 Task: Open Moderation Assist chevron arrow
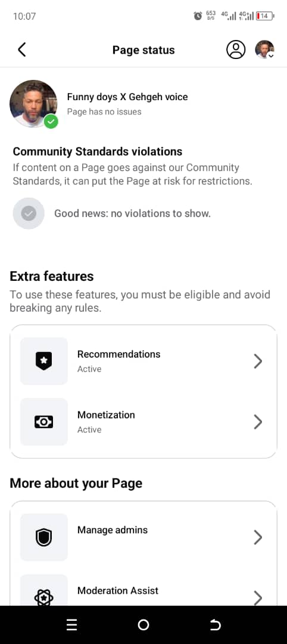pos(258,597)
